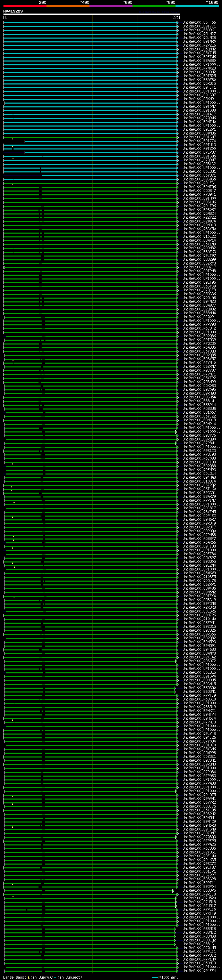Click the red 20% identity legend segment
222x980 pixels.
[x=25, y=7]
